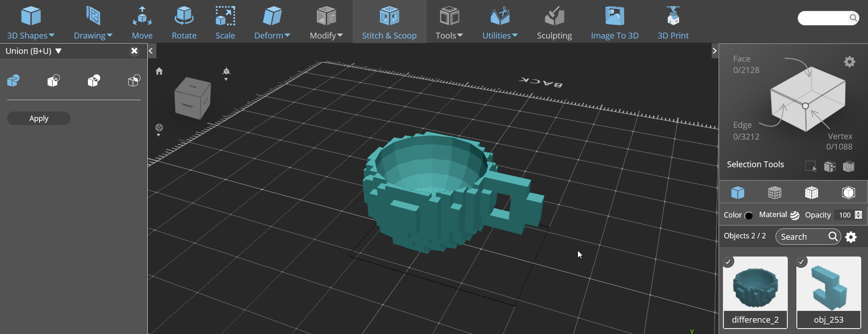This screenshot has width=868, height=334.
Task: Open the 3D Print tool
Action: (673, 22)
